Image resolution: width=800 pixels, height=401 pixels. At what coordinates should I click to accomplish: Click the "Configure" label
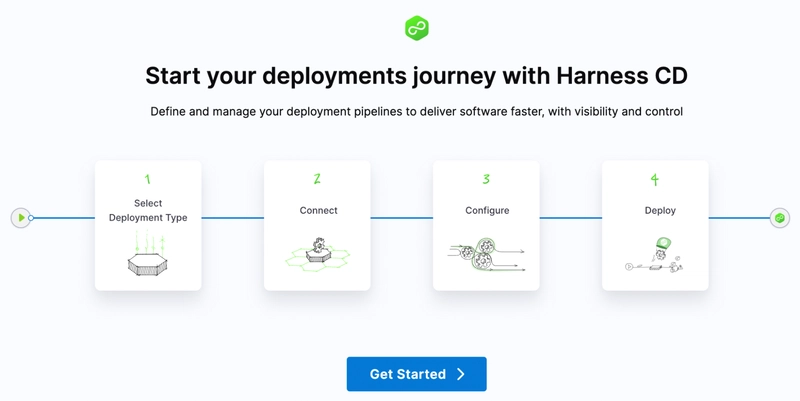tap(487, 210)
